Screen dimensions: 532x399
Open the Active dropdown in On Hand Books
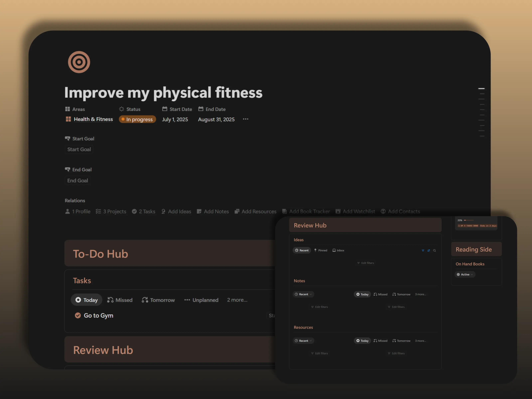coord(465,274)
